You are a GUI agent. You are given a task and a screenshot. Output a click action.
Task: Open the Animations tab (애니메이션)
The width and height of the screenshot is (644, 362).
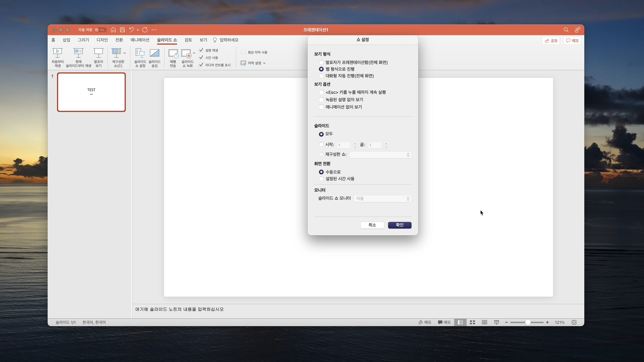(x=140, y=40)
